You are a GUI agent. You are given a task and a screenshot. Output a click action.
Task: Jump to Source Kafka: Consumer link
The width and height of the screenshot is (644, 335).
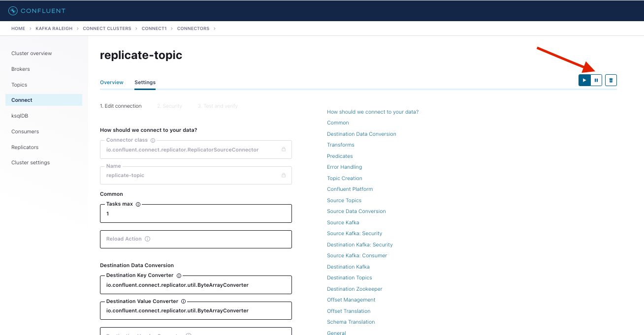point(357,255)
